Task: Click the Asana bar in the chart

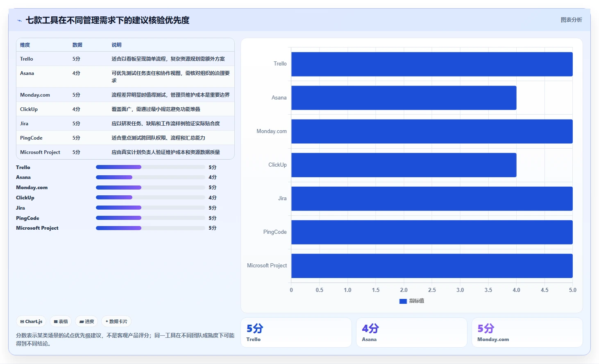Action: (x=404, y=98)
